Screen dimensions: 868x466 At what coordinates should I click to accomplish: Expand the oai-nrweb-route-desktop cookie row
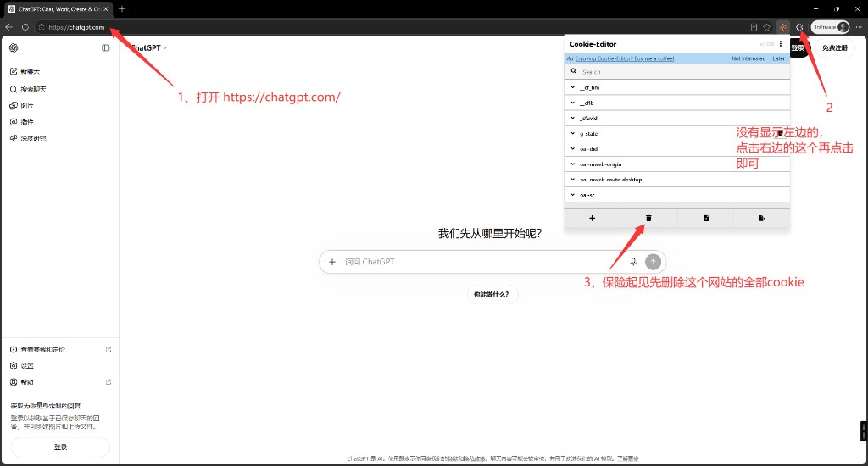tap(677, 180)
